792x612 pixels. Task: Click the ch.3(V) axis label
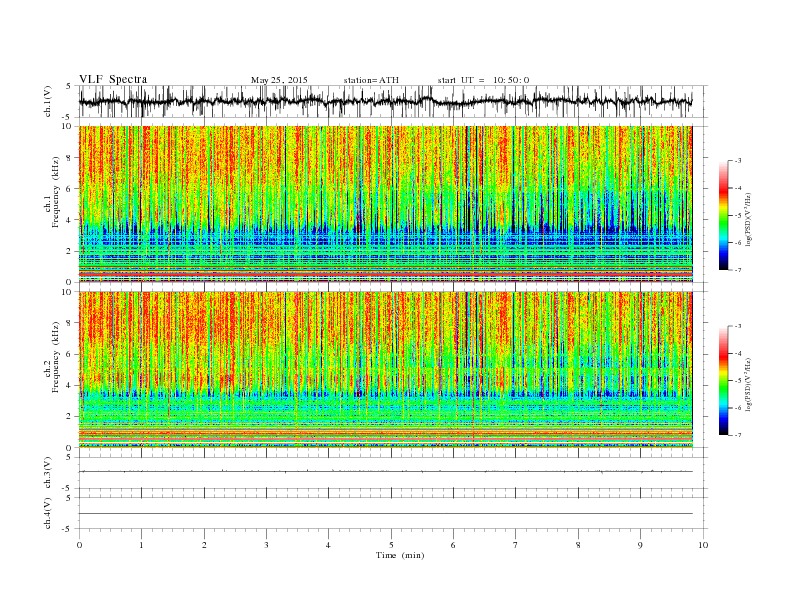(x=48, y=473)
